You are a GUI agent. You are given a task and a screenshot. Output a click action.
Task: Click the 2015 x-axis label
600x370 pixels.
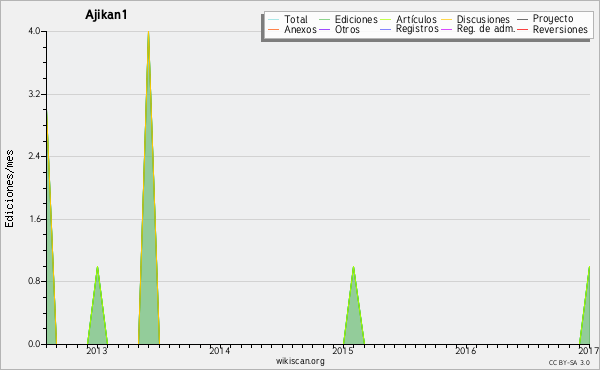pyautogui.click(x=343, y=350)
